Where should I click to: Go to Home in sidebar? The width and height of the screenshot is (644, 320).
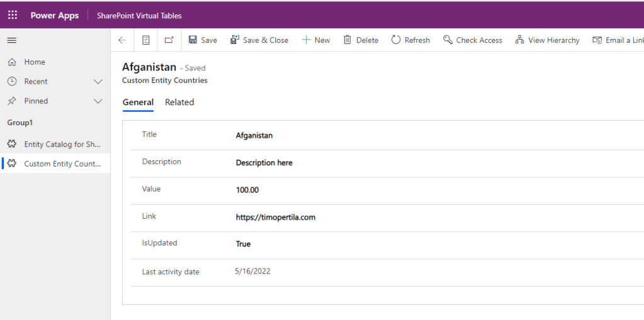35,62
